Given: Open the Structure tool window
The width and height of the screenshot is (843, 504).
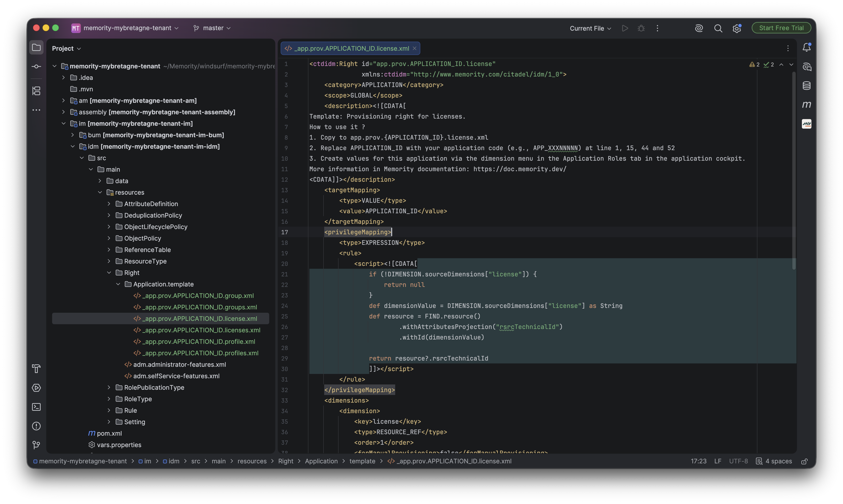Looking at the screenshot, I should click(36, 91).
